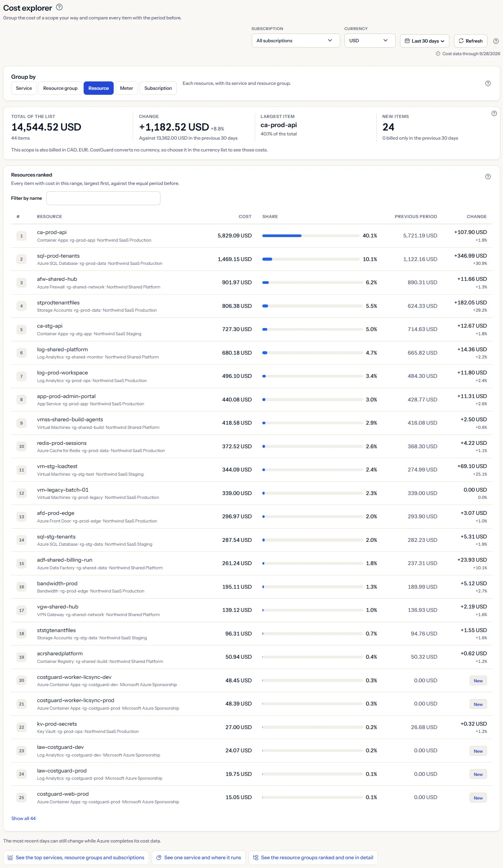503x868 pixels.
Task: Click the New badge for law-costguard-prod
Action: coord(478,774)
